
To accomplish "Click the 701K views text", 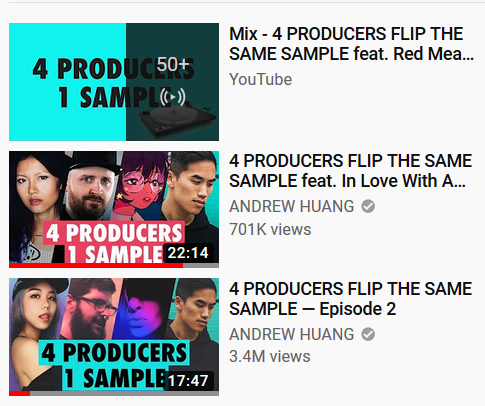I will (270, 229).
